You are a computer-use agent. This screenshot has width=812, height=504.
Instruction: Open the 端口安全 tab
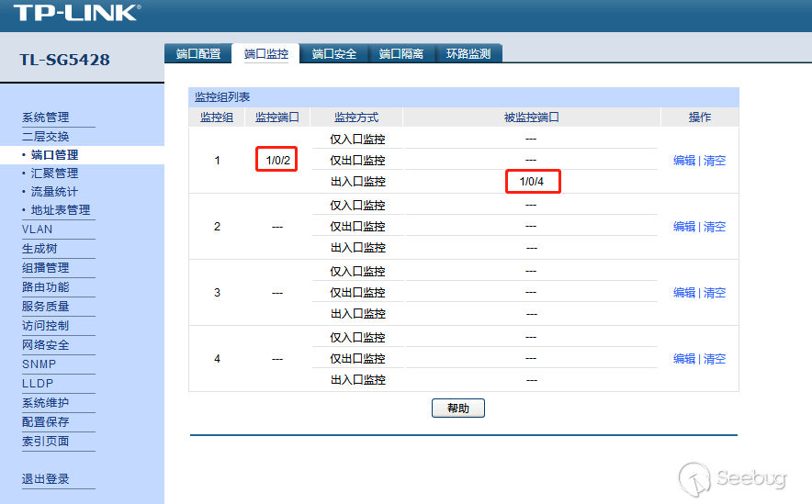point(334,54)
